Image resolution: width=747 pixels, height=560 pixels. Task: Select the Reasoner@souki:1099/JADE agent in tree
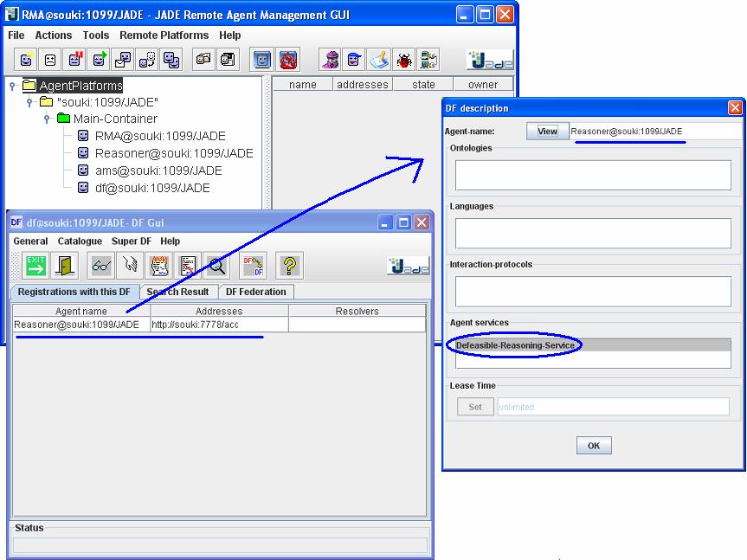tap(174, 153)
